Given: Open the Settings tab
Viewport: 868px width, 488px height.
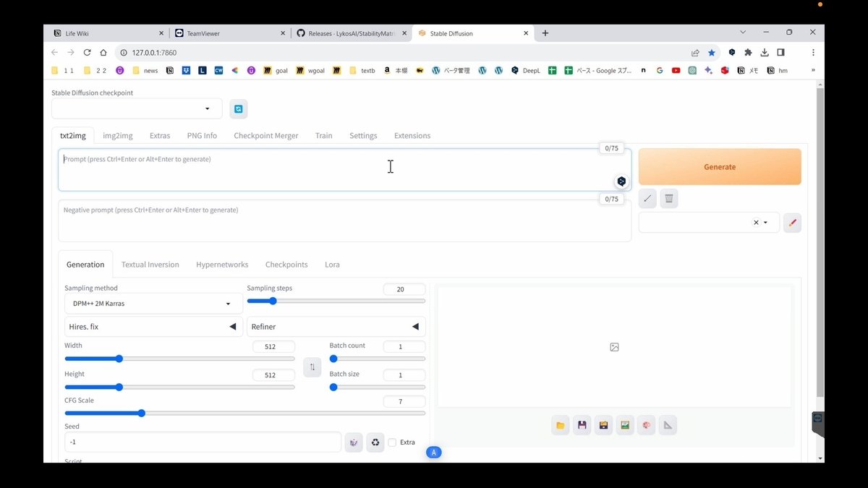Looking at the screenshot, I should [363, 136].
